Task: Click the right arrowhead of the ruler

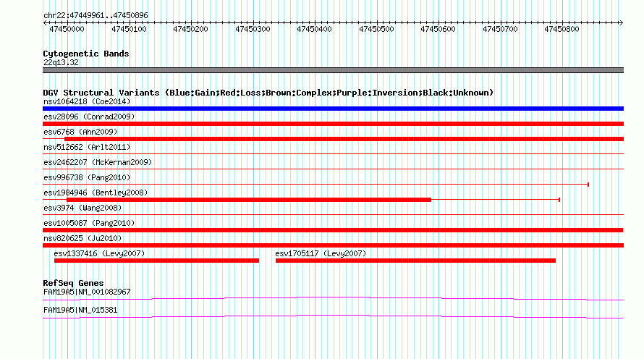Action: (621, 23)
